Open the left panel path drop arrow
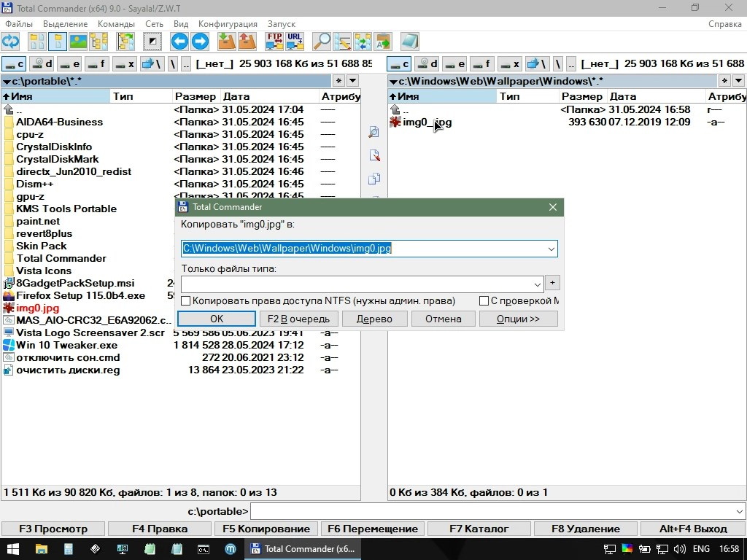The width and height of the screenshot is (747, 560). [x=7, y=82]
